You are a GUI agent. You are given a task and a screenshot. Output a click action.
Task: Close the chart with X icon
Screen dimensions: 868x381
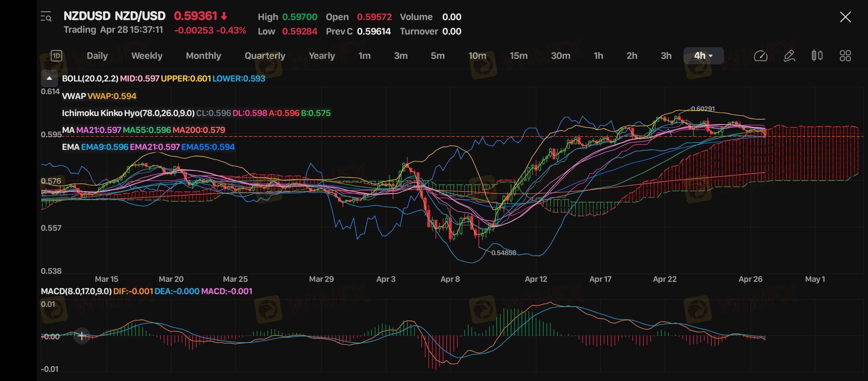845,17
